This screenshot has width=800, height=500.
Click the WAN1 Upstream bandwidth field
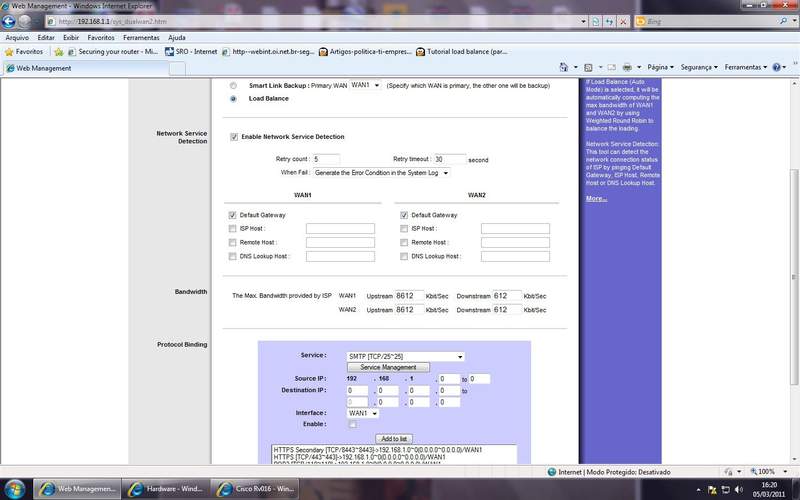pyautogui.click(x=409, y=296)
